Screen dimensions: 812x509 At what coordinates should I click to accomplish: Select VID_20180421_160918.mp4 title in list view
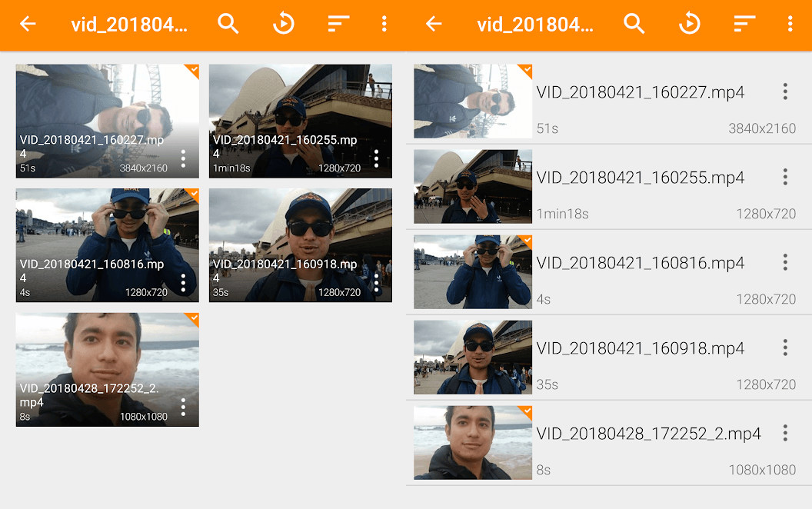point(640,349)
